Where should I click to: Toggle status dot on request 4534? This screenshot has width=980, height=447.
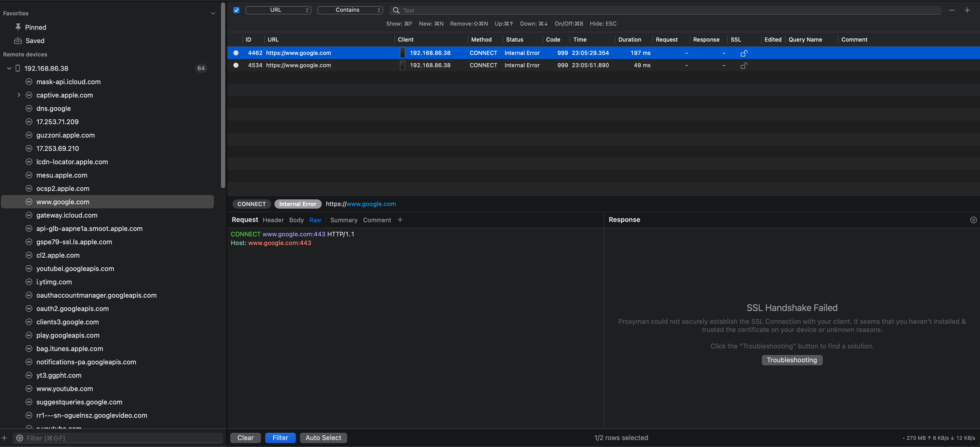tap(236, 65)
